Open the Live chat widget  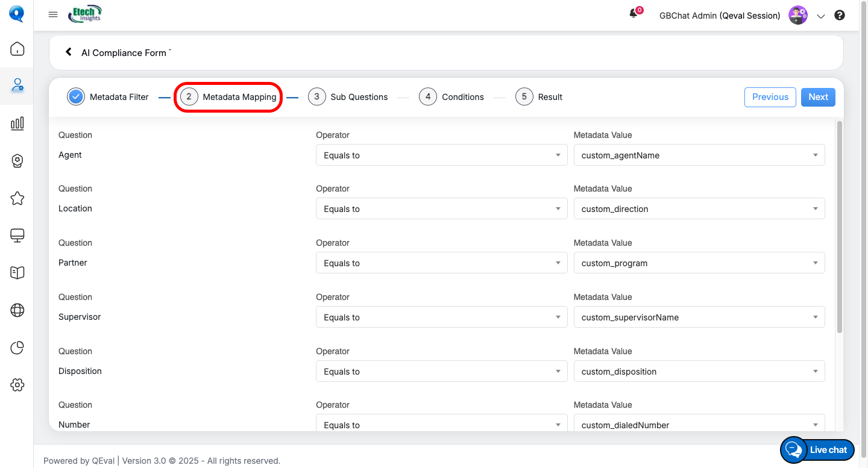click(x=817, y=450)
